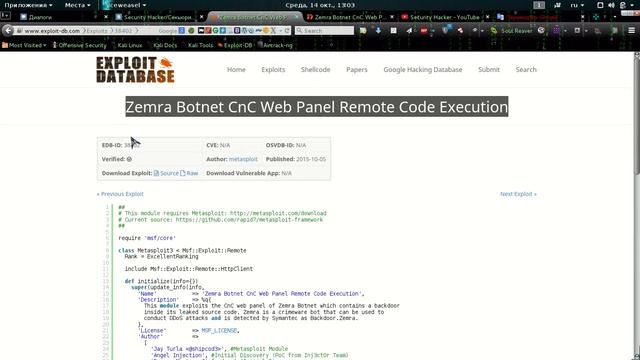Click the white square toolbar icon
The image size is (640, 360).
point(393,31)
